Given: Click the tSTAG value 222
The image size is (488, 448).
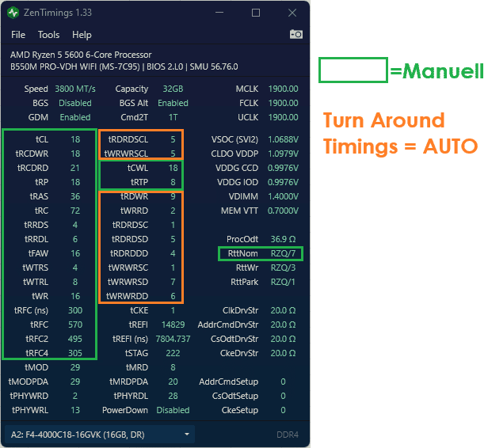Looking at the screenshot, I should [173, 354].
